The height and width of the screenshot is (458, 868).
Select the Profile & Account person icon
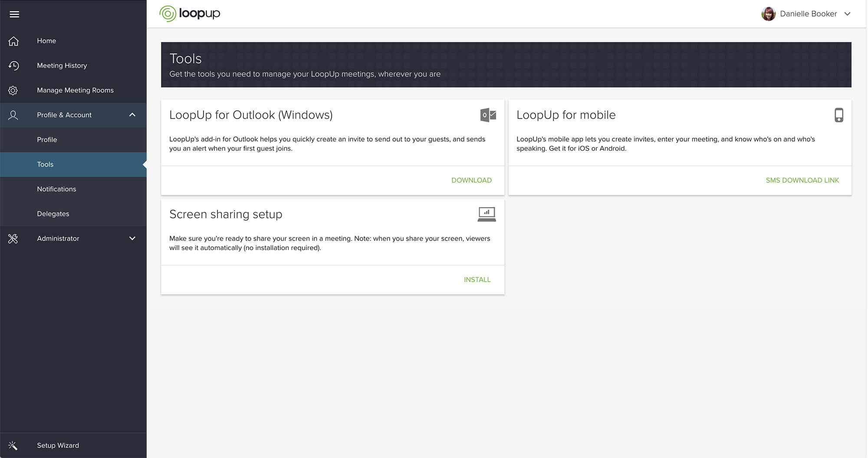pyautogui.click(x=13, y=115)
